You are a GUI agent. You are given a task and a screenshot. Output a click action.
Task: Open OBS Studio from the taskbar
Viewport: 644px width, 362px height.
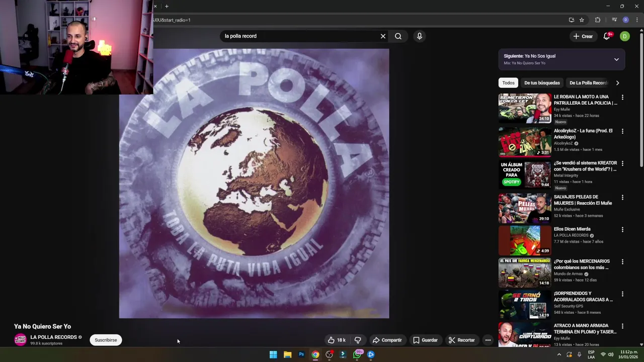[329, 354]
